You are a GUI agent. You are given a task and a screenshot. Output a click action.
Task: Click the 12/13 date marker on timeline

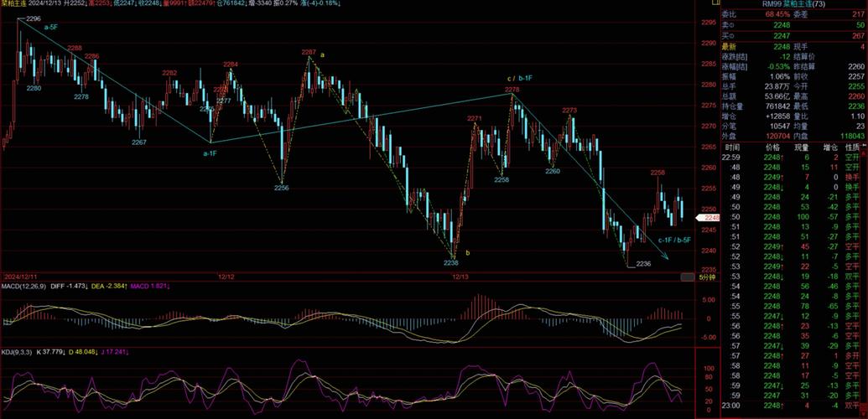pos(459,276)
